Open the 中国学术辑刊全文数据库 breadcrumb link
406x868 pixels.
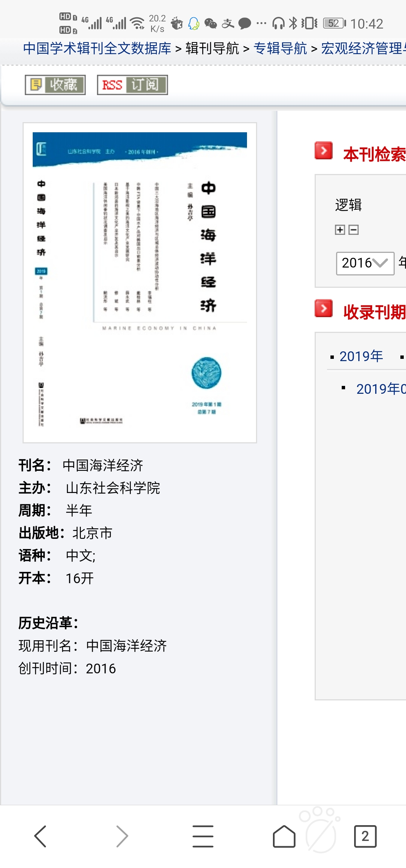point(97,48)
